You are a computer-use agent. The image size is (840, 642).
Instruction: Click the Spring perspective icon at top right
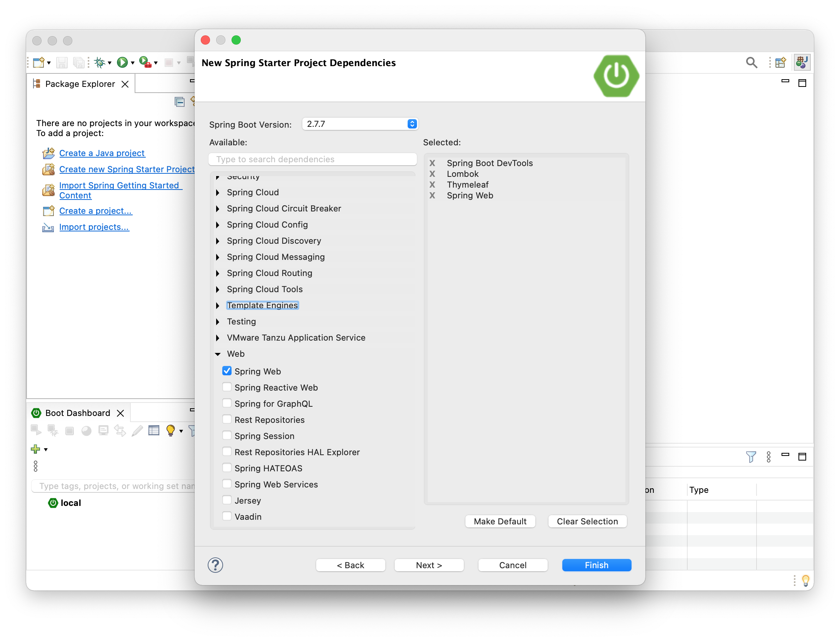pos(802,62)
